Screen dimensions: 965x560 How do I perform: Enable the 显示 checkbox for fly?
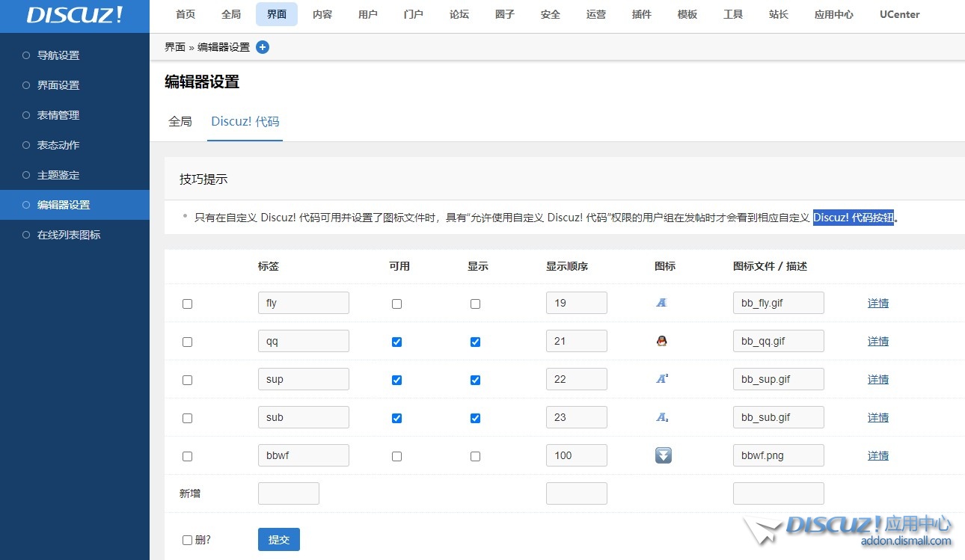(475, 304)
